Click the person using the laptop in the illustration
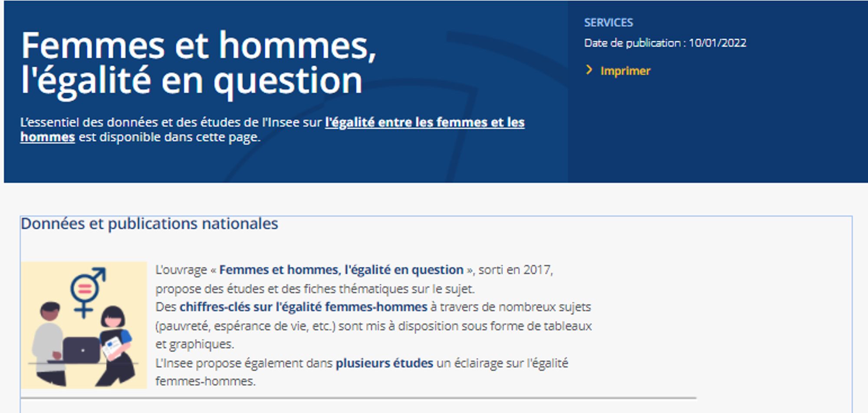The image size is (868, 413). coord(48,343)
